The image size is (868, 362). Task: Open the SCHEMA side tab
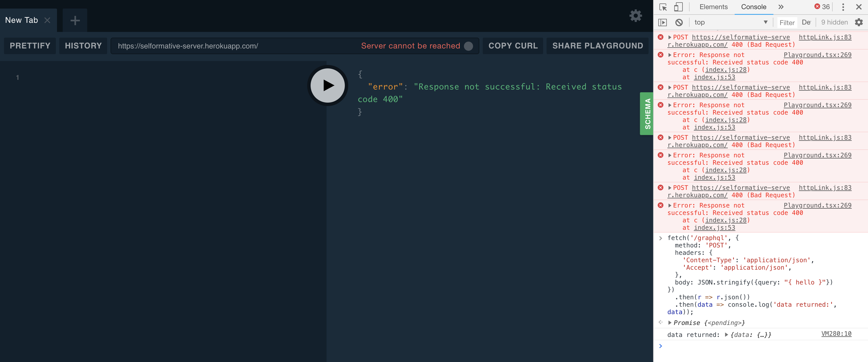[647, 114]
